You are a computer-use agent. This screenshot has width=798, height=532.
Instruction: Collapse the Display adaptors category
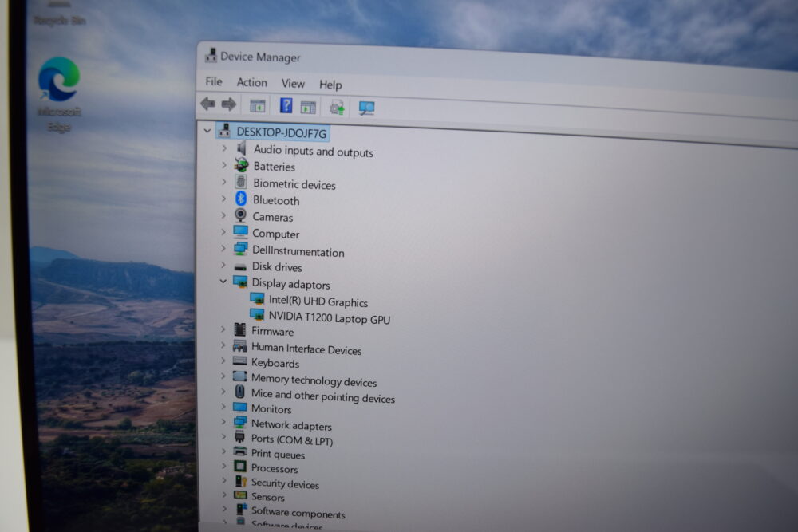click(x=223, y=281)
